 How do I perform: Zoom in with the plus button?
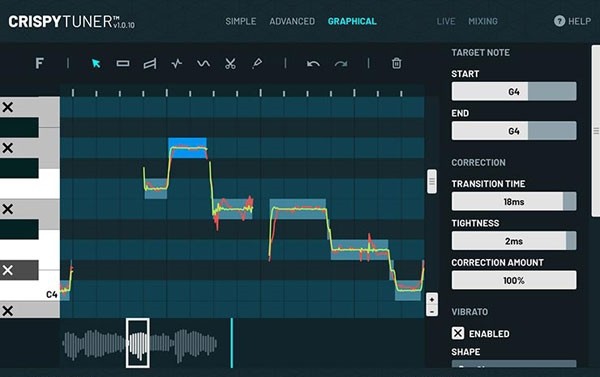tap(432, 299)
